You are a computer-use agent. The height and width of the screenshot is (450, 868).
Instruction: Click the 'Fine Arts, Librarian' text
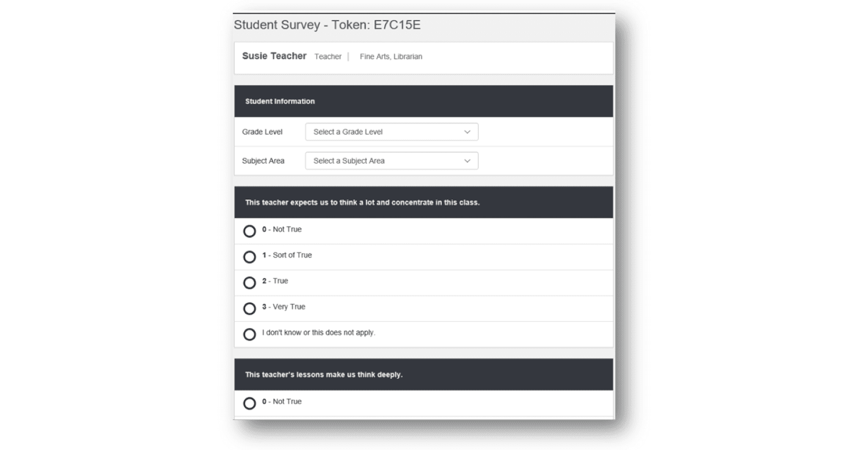(x=391, y=57)
